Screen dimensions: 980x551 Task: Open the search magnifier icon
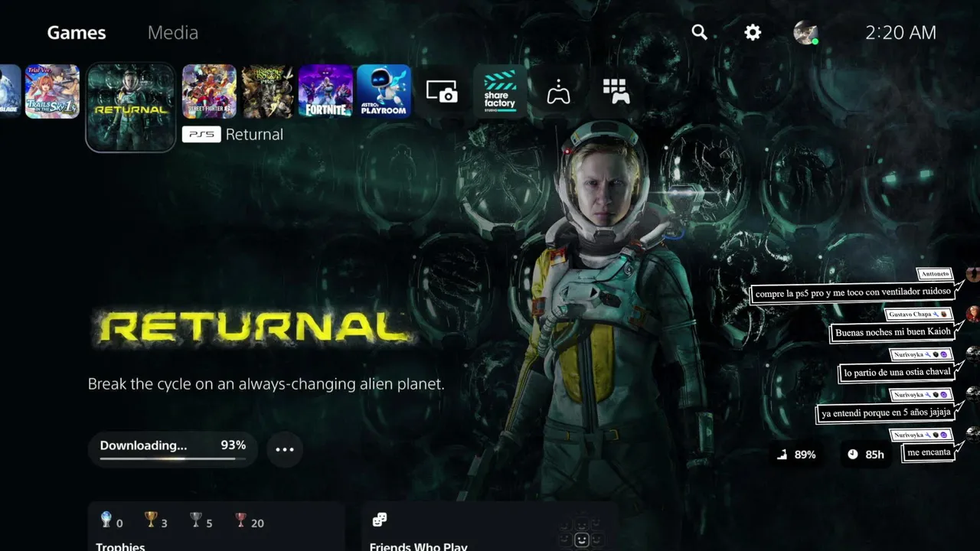699,32
